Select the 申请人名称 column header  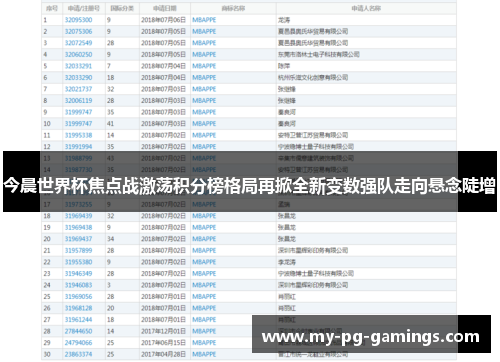366,9
